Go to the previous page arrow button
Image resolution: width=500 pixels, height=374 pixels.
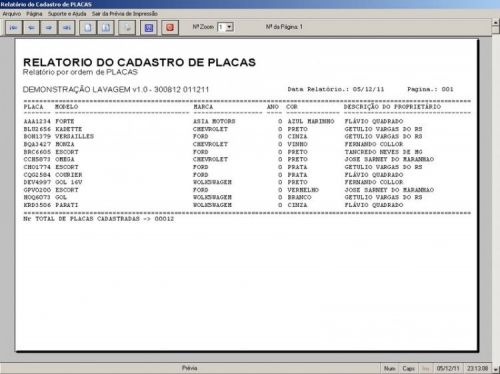(x=31, y=27)
